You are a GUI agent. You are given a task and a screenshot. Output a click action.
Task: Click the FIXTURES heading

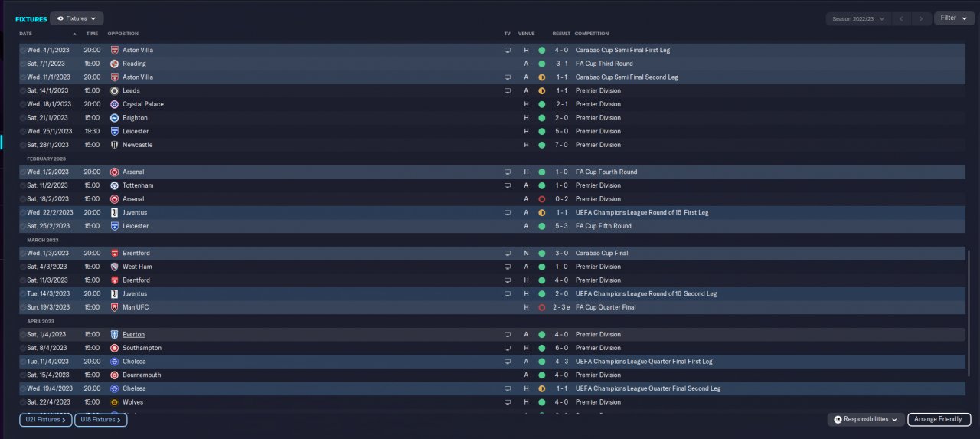pos(31,18)
